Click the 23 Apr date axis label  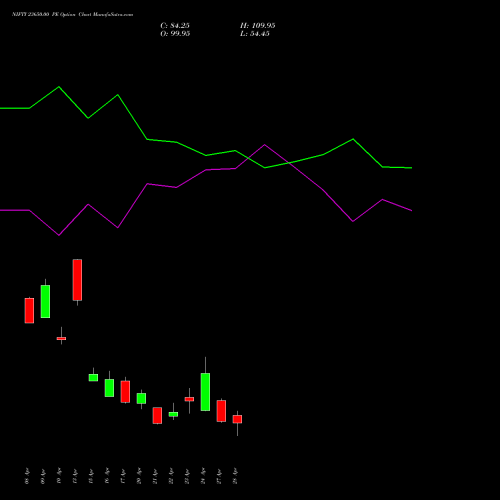187,476
